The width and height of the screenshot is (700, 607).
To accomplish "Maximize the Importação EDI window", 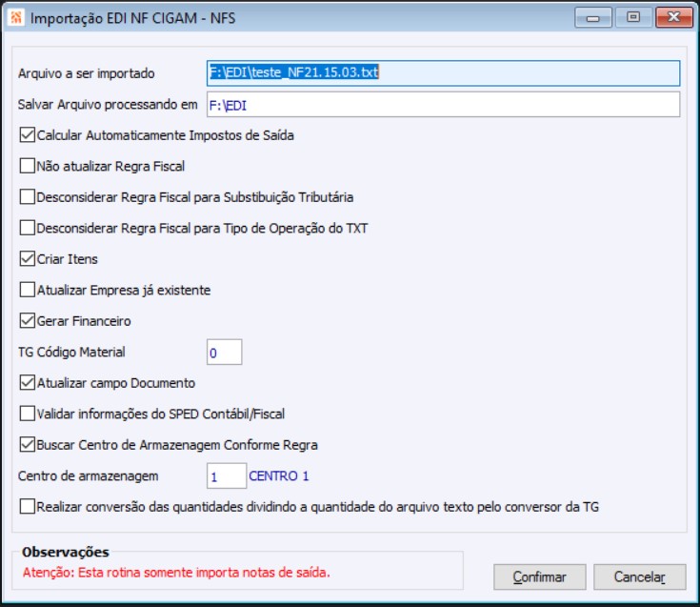I will pos(630,16).
